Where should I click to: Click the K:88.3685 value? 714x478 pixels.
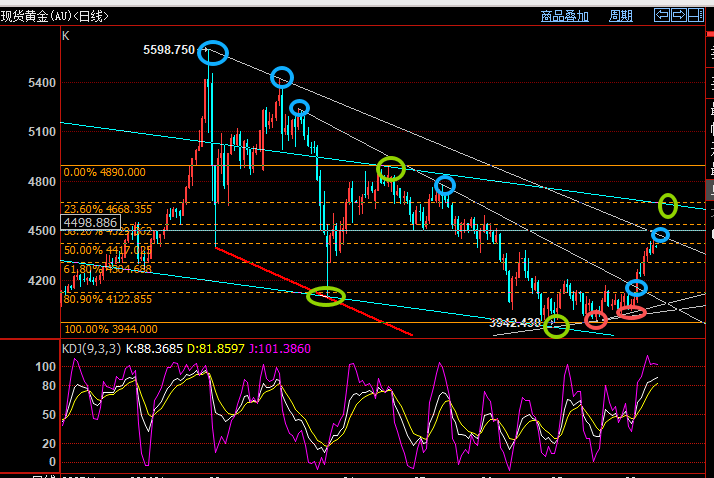154,349
